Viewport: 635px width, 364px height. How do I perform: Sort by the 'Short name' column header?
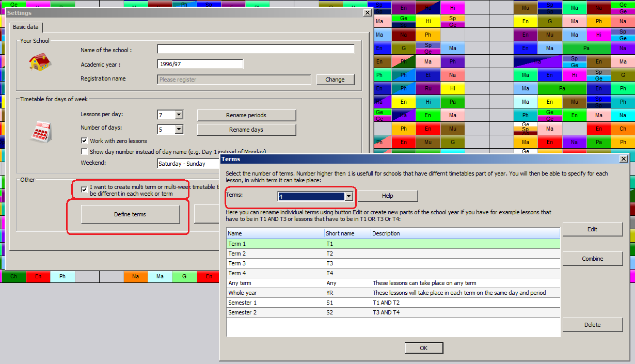point(347,233)
